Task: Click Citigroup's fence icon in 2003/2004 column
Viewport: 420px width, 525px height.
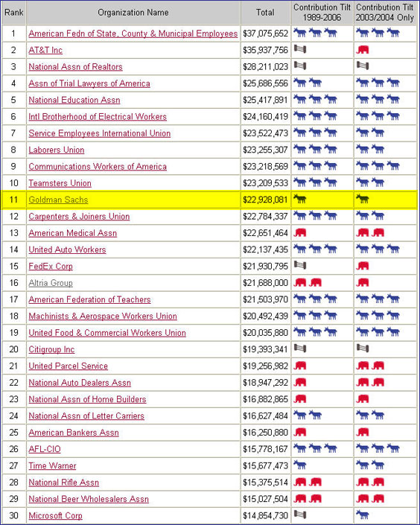Action: point(363,349)
